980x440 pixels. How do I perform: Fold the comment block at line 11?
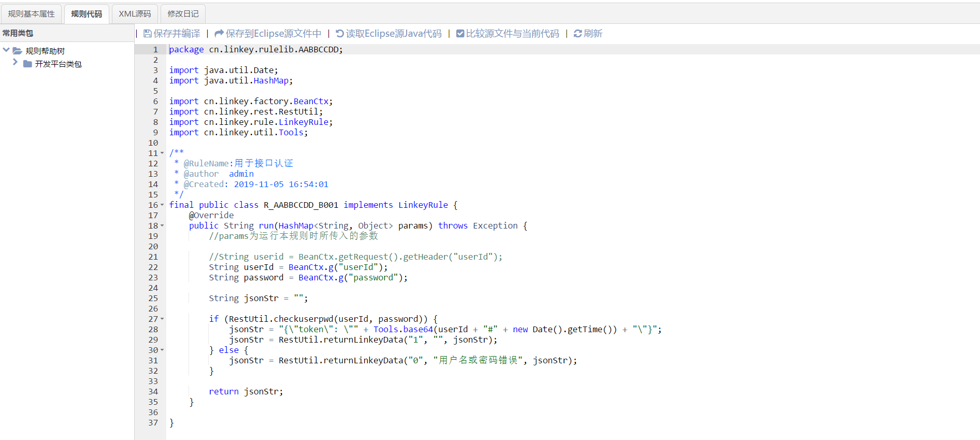[162, 153]
